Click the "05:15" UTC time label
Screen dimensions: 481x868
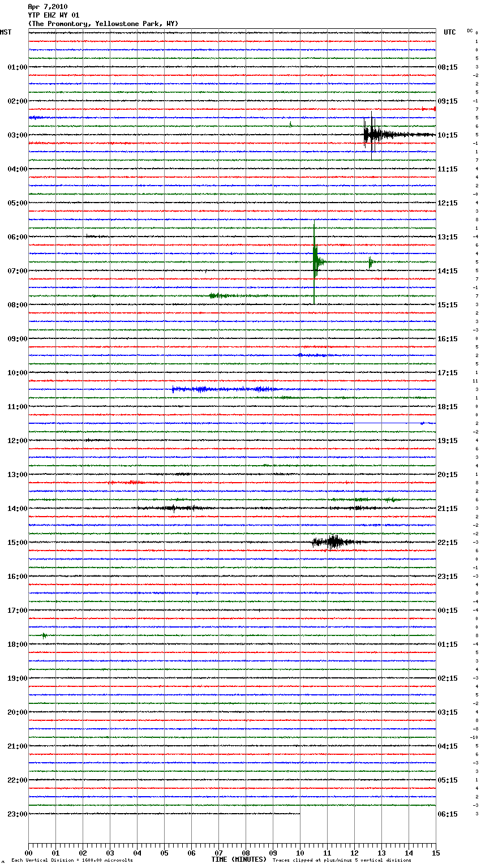[x=448, y=780]
